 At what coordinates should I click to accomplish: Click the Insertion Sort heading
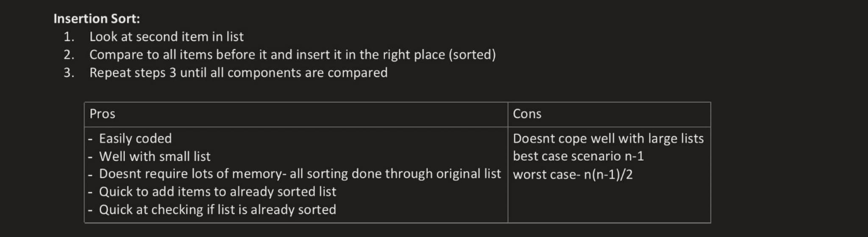pyautogui.click(x=97, y=19)
